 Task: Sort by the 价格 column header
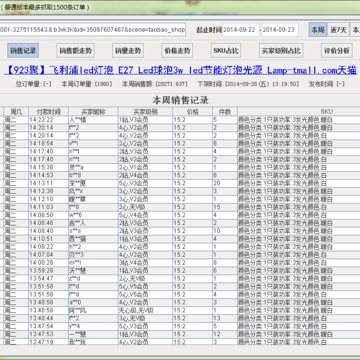point(192,112)
